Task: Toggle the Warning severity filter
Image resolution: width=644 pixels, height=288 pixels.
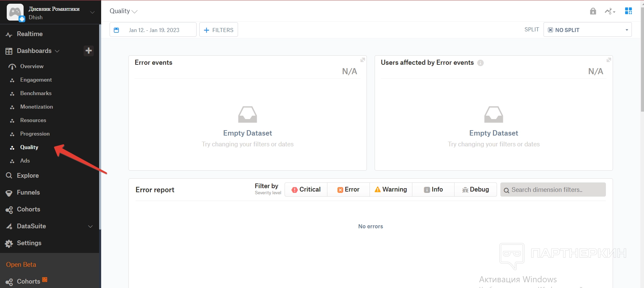Action: (391, 190)
